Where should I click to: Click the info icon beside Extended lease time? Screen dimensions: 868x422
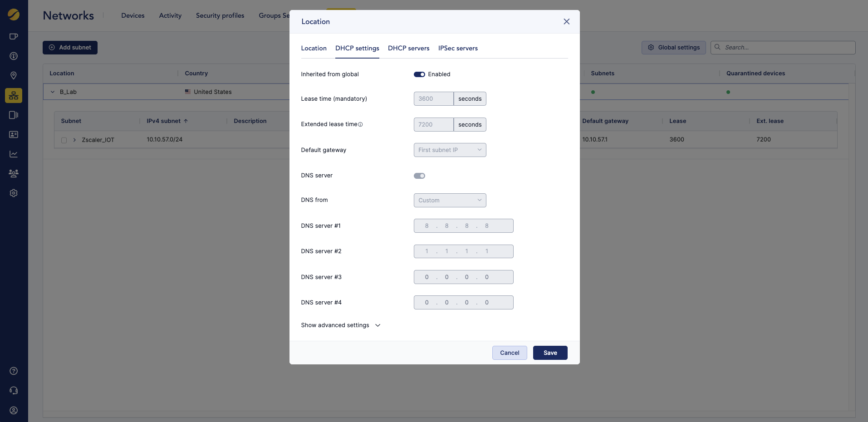(x=360, y=124)
